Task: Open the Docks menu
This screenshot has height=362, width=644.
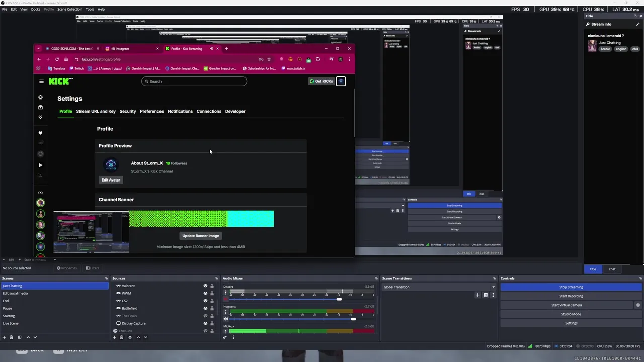Action: click(x=36, y=9)
